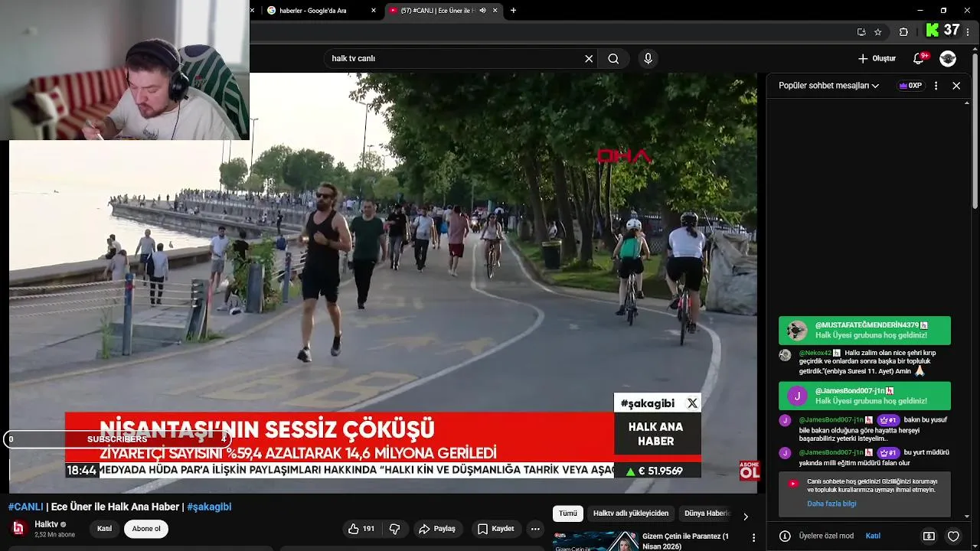Click @MUSTAFATEĞMENDERİN4379 welcome message

864,331
